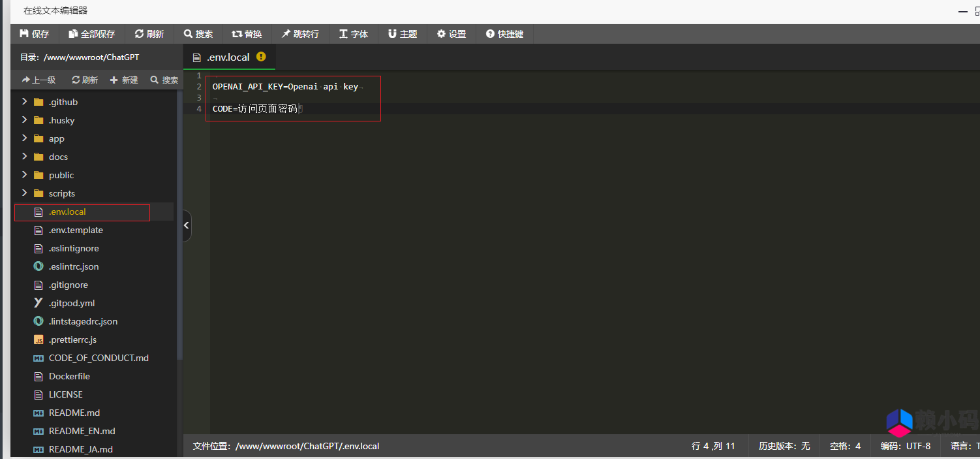Screen dimensions: 980x459
Task: Create new item with 新建 button
Action: click(x=124, y=80)
